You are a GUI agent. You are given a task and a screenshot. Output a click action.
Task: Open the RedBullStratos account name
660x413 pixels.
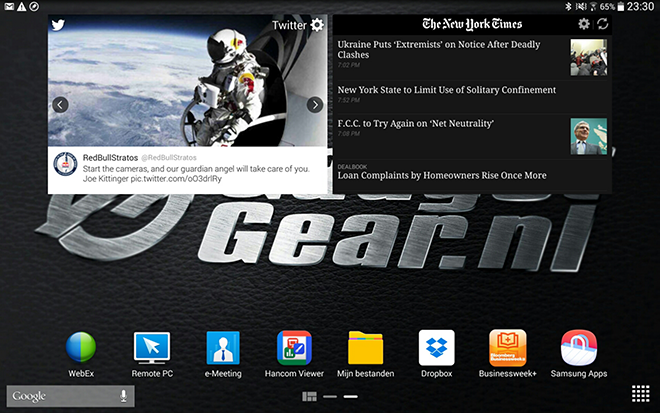pyautogui.click(x=110, y=157)
